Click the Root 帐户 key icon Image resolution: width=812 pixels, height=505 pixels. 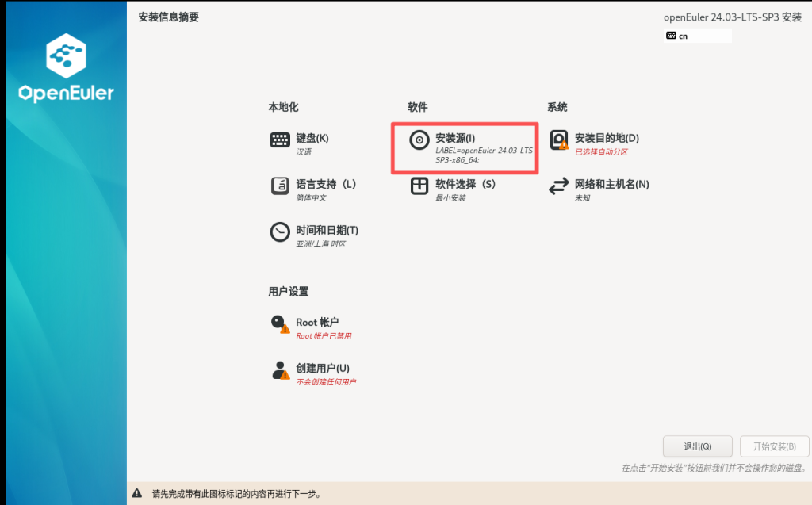pyautogui.click(x=279, y=324)
